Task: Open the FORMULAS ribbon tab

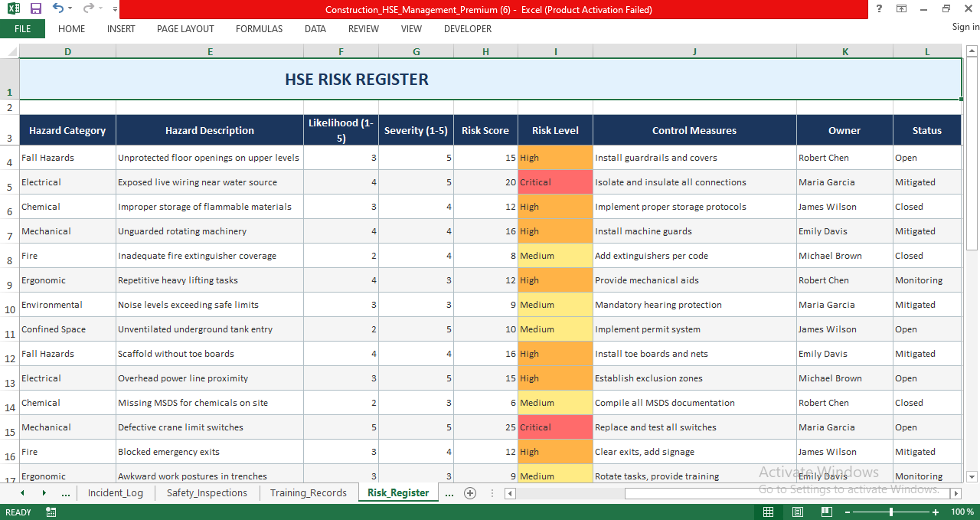Action: click(259, 29)
